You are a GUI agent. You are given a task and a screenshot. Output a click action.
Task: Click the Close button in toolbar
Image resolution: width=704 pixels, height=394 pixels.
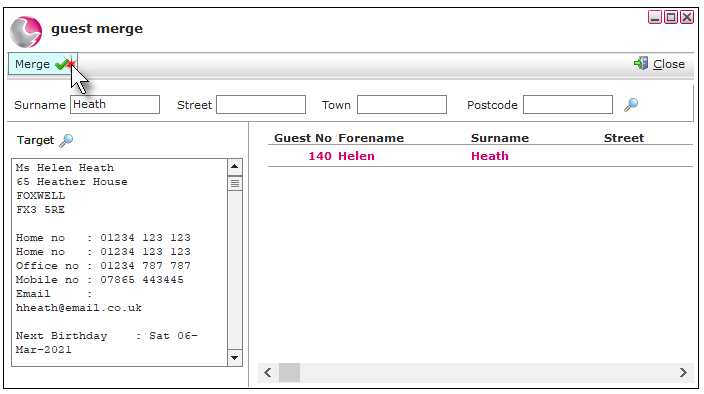coord(659,64)
